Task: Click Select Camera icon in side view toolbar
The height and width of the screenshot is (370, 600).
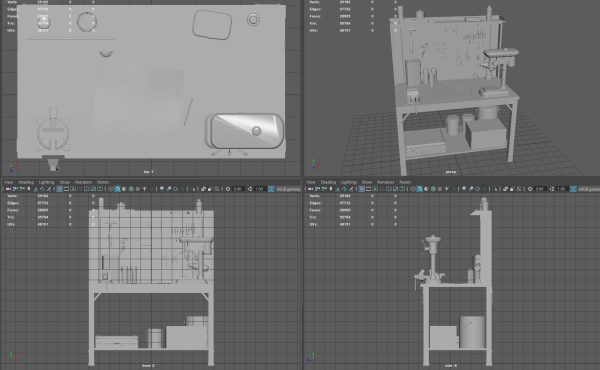Action: 310,189
